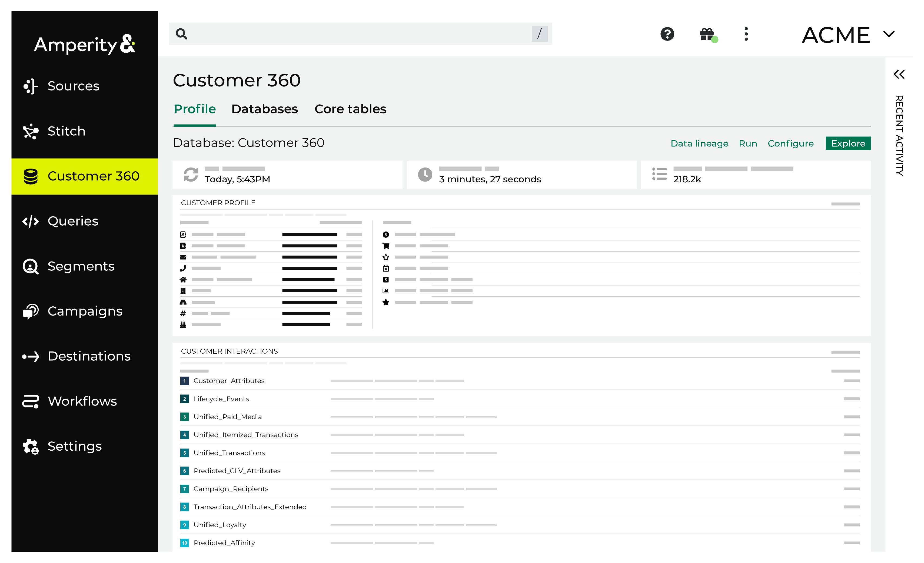The width and height of the screenshot is (924, 563).
Task: Open Workflows from the sidebar
Action: [x=84, y=401]
